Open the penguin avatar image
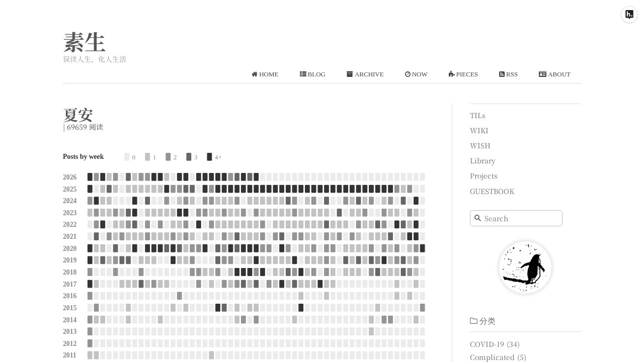Image resolution: width=644 pixels, height=362 pixels. click(x=525, y=267)
